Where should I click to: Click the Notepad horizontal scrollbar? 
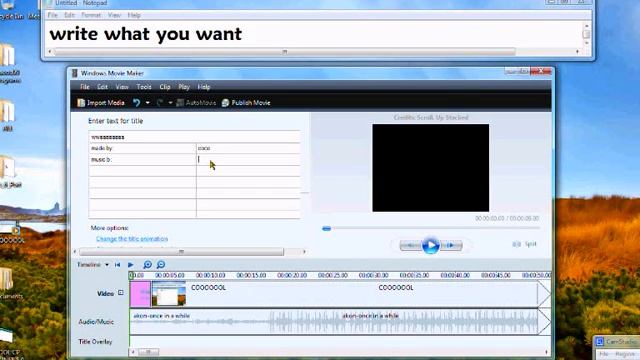[x=284, y=52]
